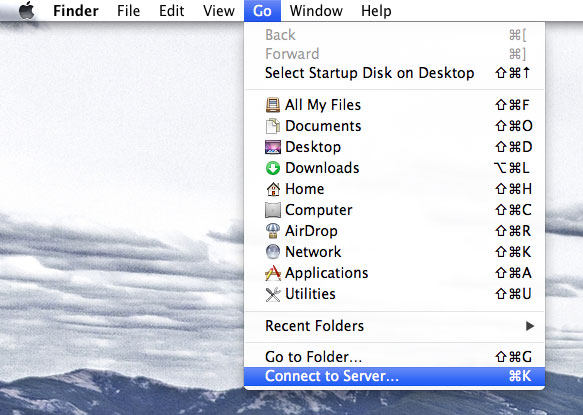
Task: Click the green Downloads arrow icon
Action: (273, 168)
